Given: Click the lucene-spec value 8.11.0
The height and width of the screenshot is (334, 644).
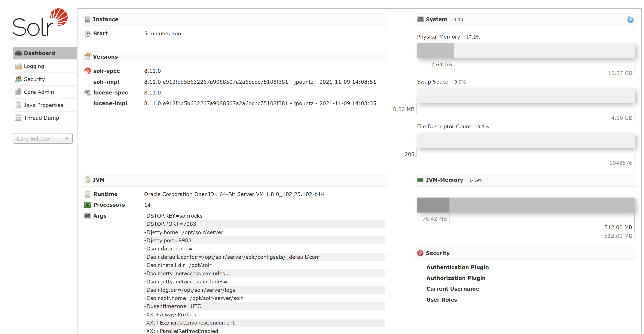Looking at the screenshot, I should point(153,93).
